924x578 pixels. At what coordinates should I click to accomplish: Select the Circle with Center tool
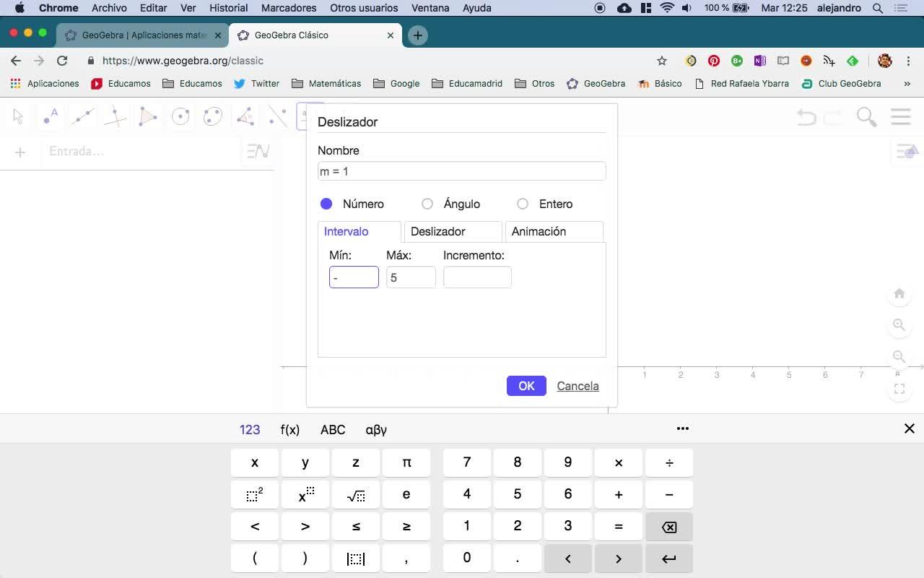(180, 116)
